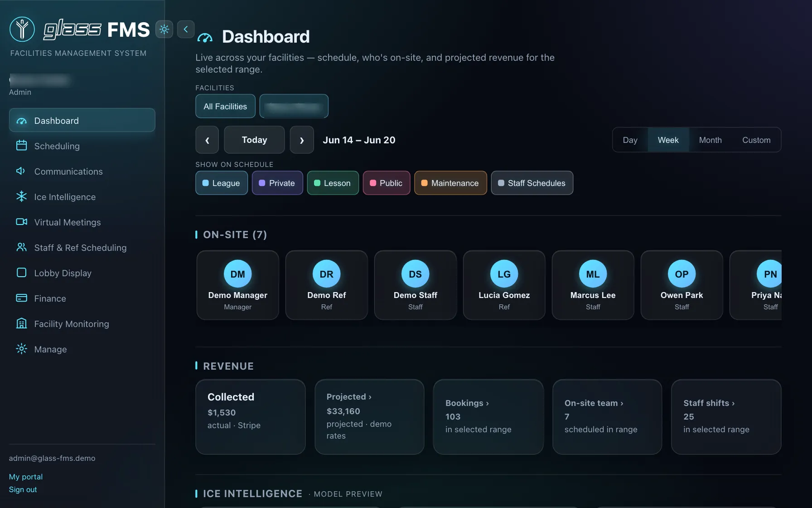The image size is (812, 508).
Task: Open Communications megaphone icon
Action: [x=21, y=171]
